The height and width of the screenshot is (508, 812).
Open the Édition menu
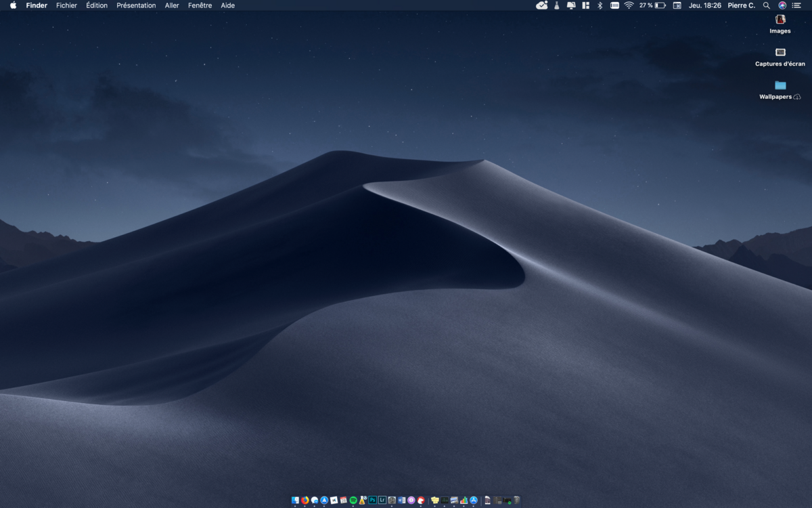pos(97,5)
